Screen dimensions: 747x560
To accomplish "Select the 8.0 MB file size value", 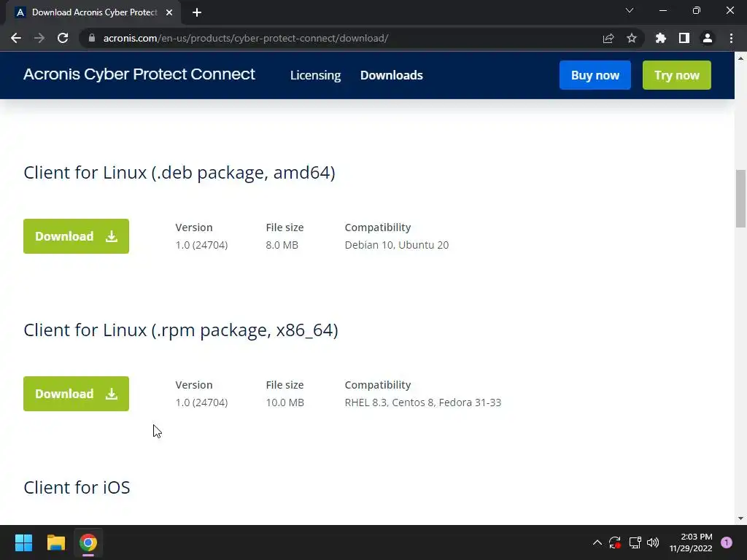I will pos(282,245).
